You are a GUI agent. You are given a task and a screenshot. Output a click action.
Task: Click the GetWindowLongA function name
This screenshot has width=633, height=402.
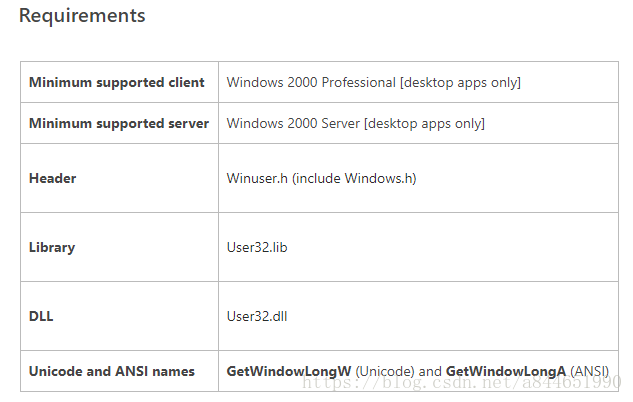click(506, 371)
